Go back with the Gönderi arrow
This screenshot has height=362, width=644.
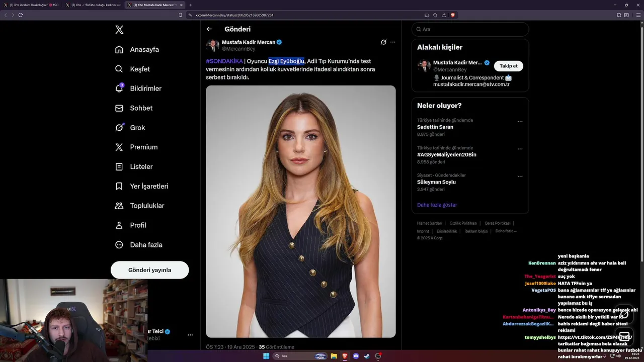point(209,29)
